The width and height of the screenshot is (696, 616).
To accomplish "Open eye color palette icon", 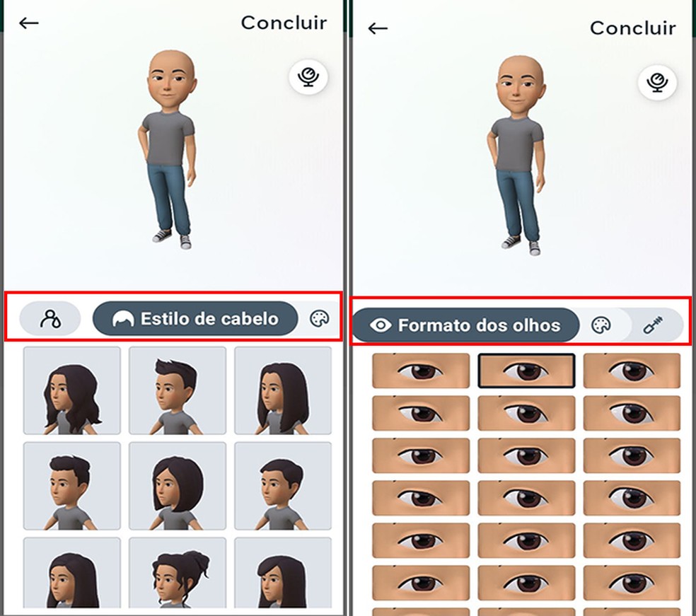I will point(601,325).
